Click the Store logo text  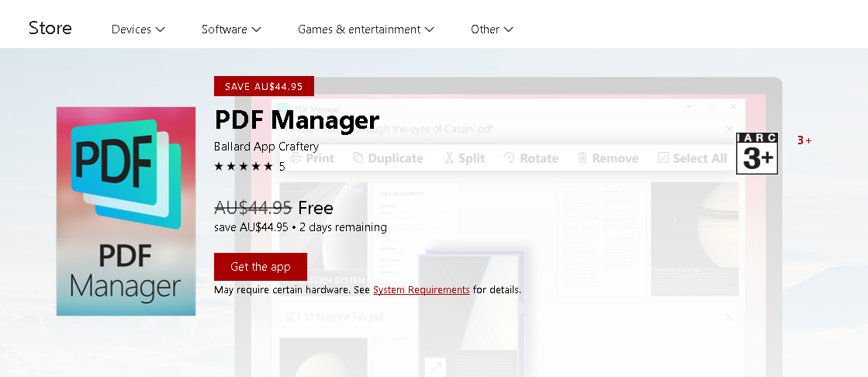click(x=50, y=28)
